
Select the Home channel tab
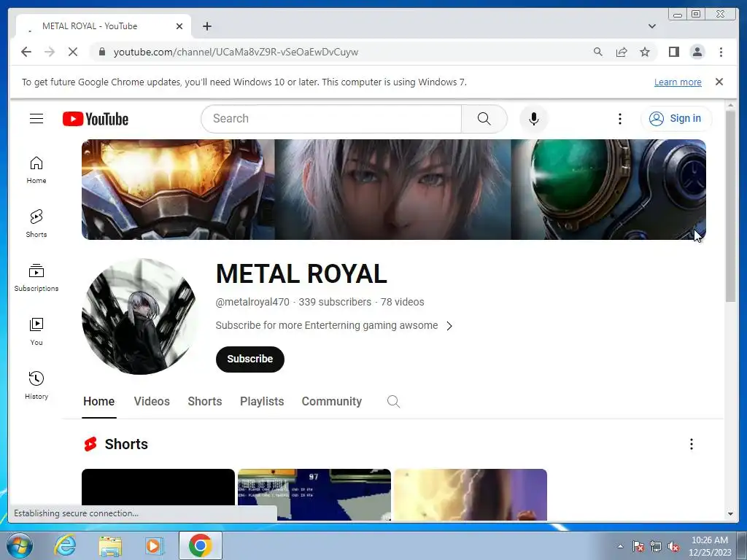98,402
